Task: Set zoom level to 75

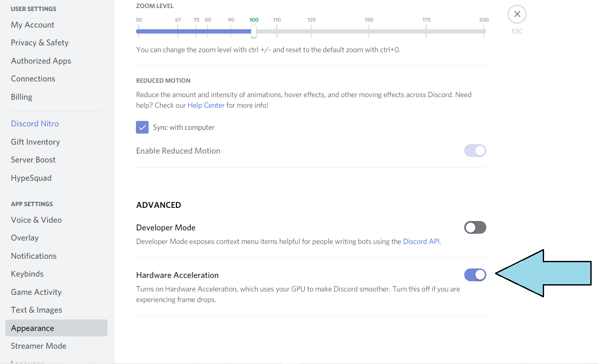Action: point(196,20)
